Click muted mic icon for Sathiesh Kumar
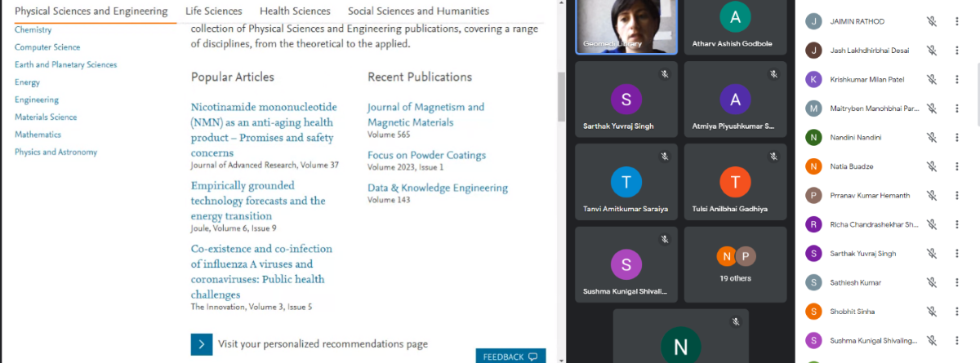 click(x=932, y=282)
